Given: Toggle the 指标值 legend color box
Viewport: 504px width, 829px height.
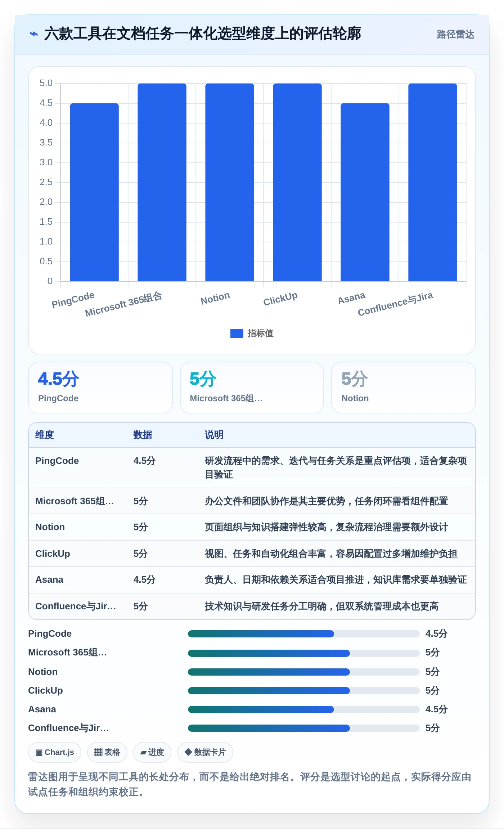Looking at the screenshot, I should pos(237,333).
